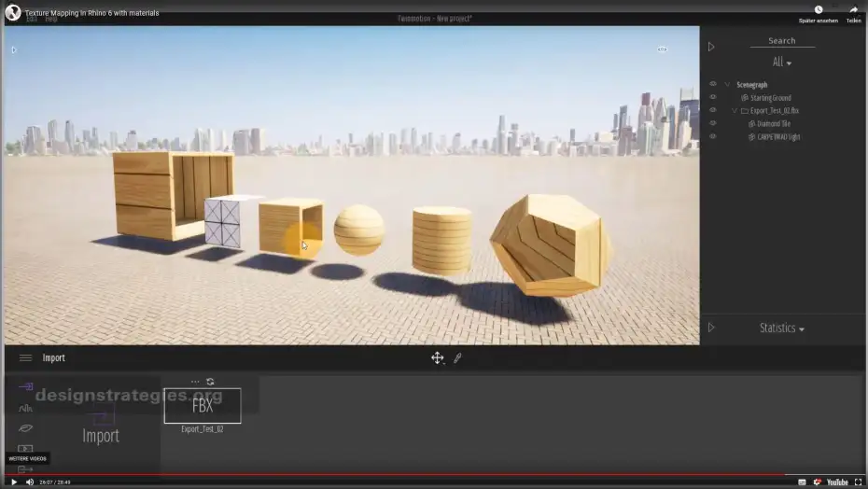Click the Starting Ground object icon
The width and height of the screenshot is (868, 489).
click(745, 98)
